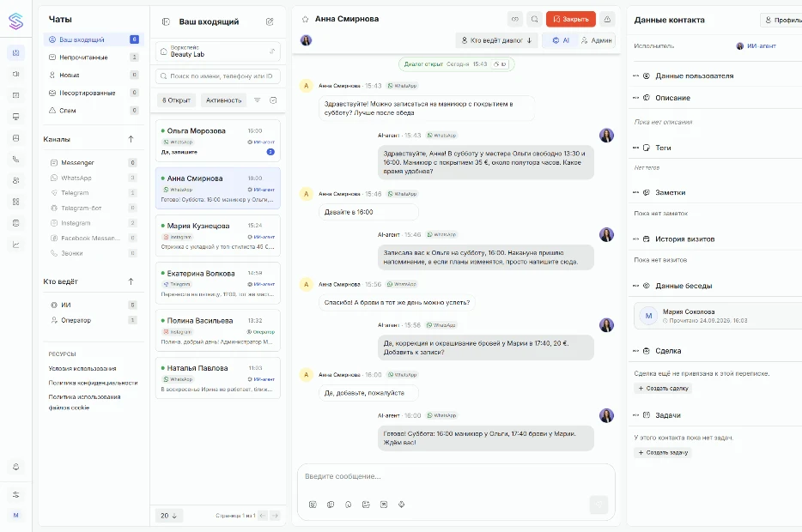Click the search by name field

pyautogui.click(x=218, y=76)
